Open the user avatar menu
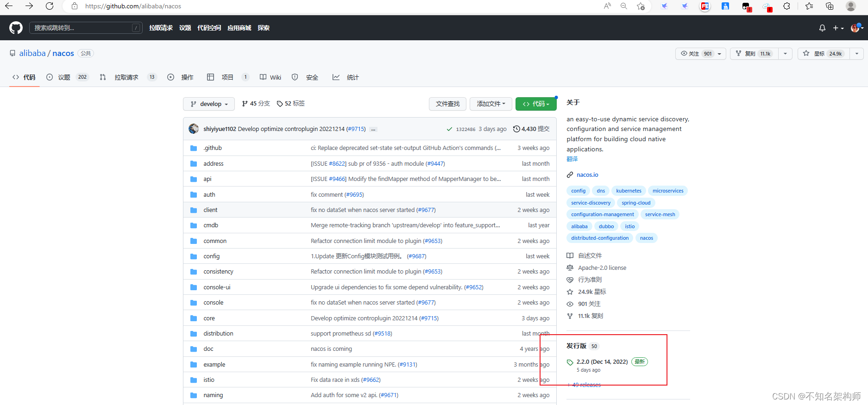Image resolution: width=868 pixels, height=405 pixels. [856, 28]
